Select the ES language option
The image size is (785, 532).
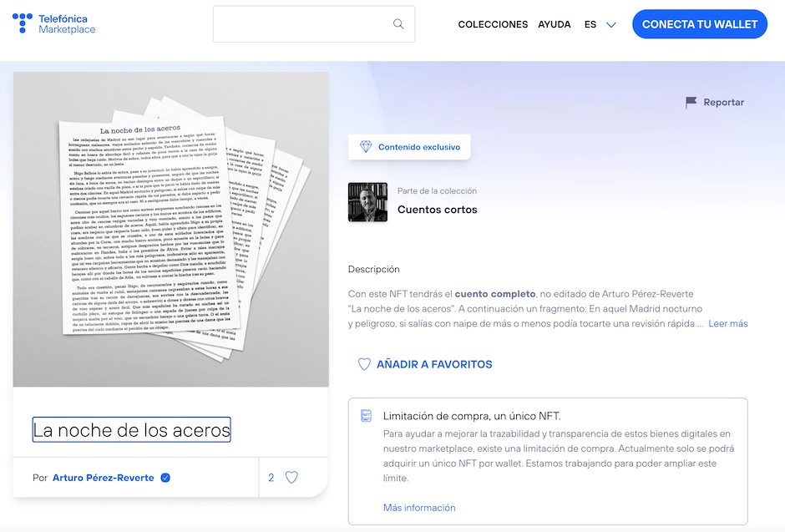tap(590, 24)
